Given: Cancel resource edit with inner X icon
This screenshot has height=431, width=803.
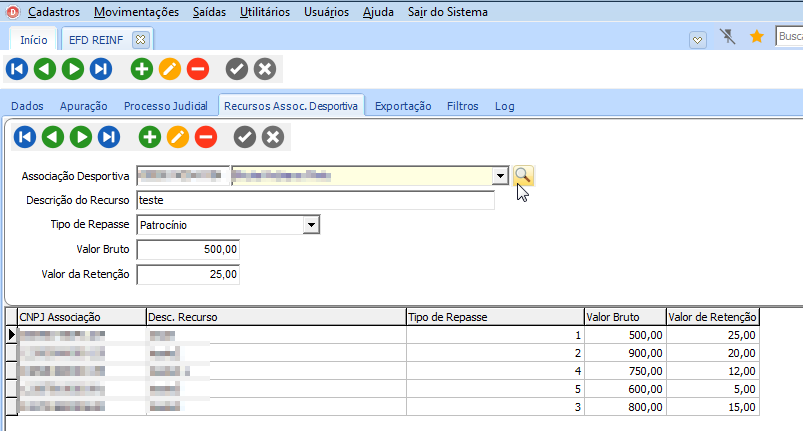Looking at the screenshot, I should pos(273,137).
